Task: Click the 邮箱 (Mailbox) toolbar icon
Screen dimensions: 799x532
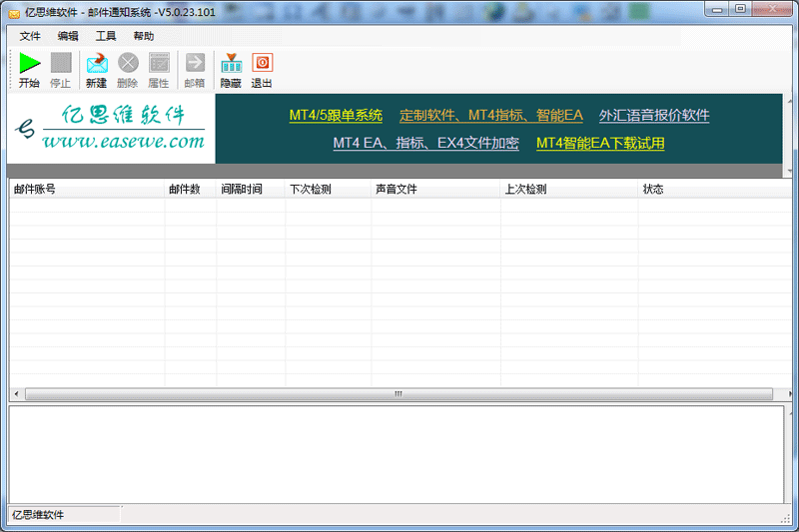Action: (x=195, y=63)
